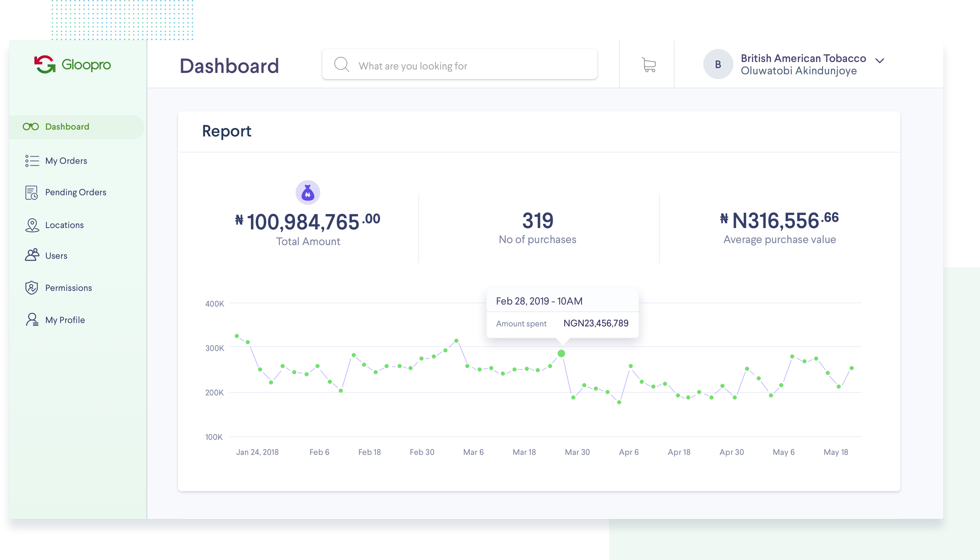Screen dimensions: 980x560
Task: Expand the account dropdown chevron
Action: 880,61
